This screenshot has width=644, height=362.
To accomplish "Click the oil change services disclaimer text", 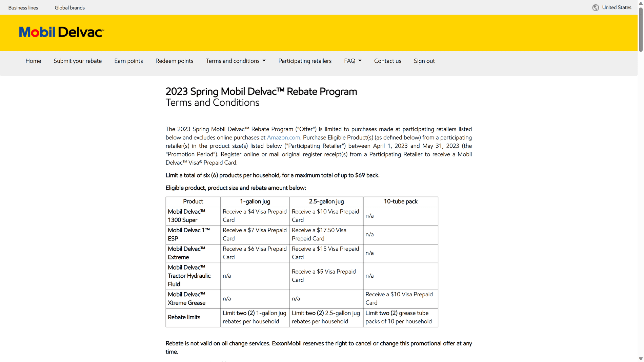I will [x=319, y=347].
